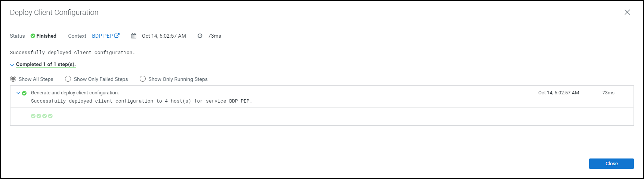The width and height of the screenshot is (644, 179).
Task: Dismiss the dialog with the X icon
Action: [x=627, y=12]
